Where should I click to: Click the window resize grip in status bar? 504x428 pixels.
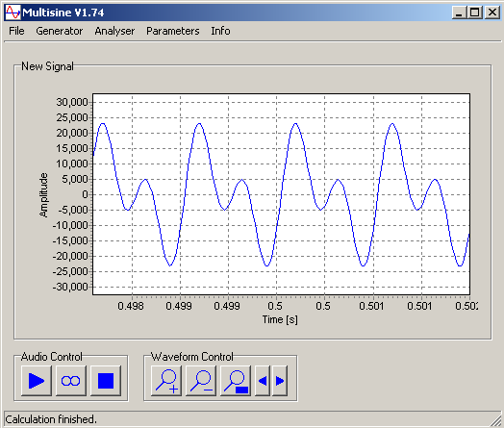(496, 420)
